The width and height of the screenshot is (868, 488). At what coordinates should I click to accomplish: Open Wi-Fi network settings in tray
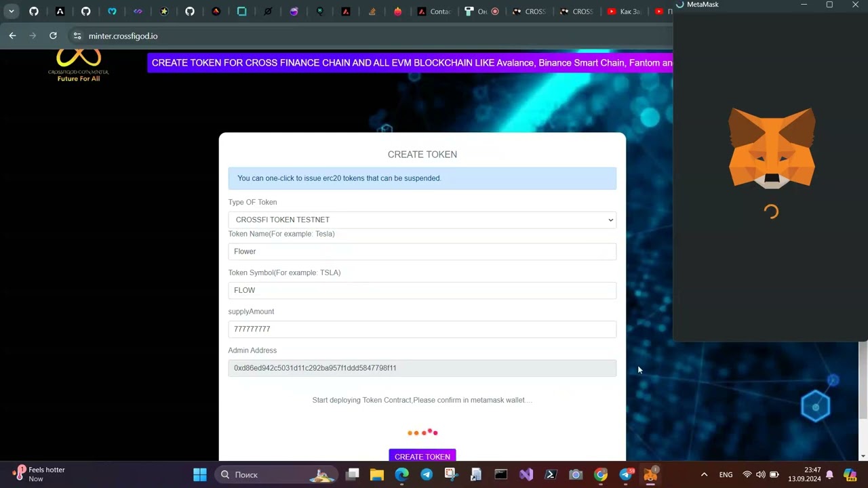click(747, 474)
